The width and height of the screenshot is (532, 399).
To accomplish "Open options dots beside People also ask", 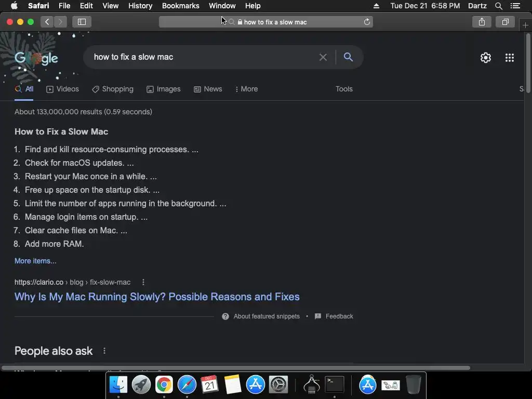I will tap(104, 351).
